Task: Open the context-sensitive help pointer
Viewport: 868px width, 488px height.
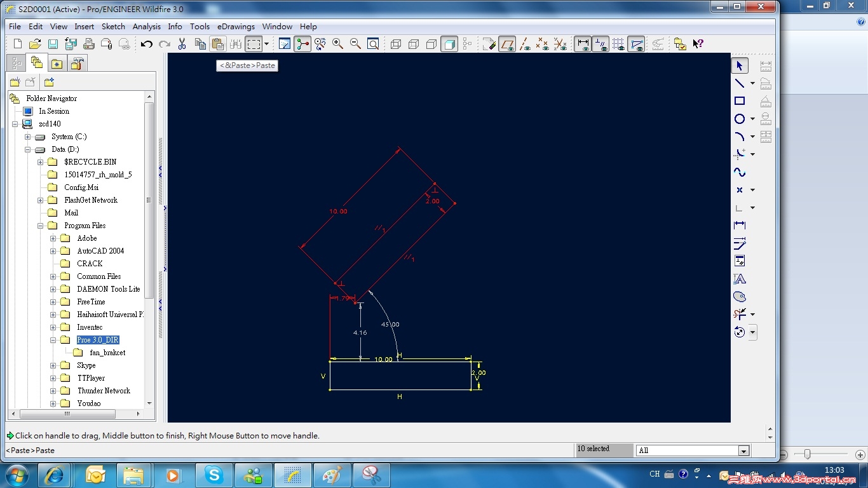Action: pyautogui.click(x=698, y=44)
